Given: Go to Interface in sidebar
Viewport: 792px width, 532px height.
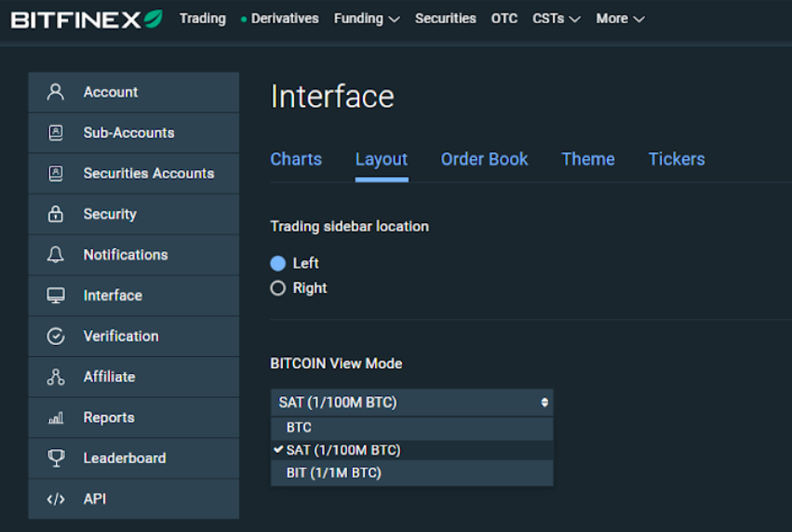Looking at the screenshot, I should (134, 295).
